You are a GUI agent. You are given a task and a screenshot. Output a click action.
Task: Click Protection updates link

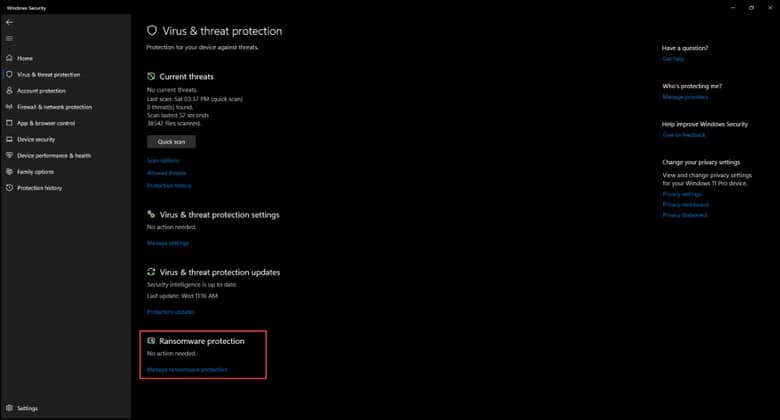coord(171,312)
